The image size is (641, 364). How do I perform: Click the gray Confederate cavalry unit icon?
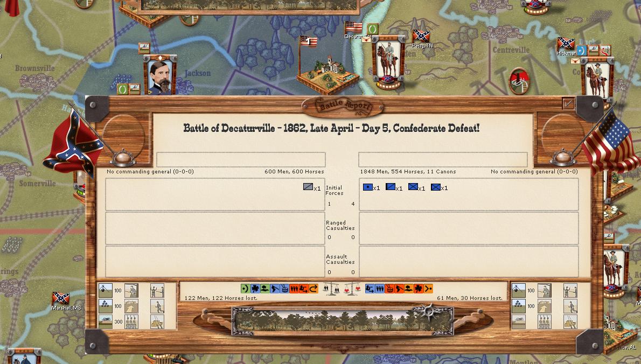click(308, 187)
